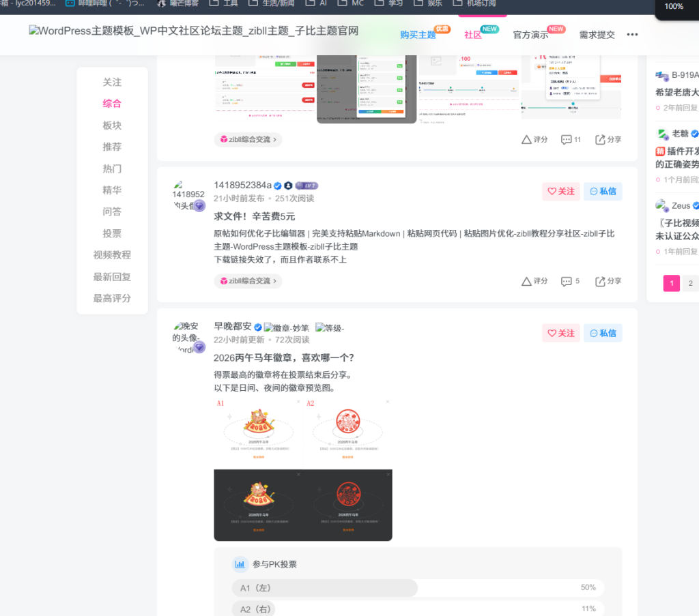The width and height of the screenshot is (699, 616).
Task: Click the blue verified badge beside 1418952384a
Action: 278,185
